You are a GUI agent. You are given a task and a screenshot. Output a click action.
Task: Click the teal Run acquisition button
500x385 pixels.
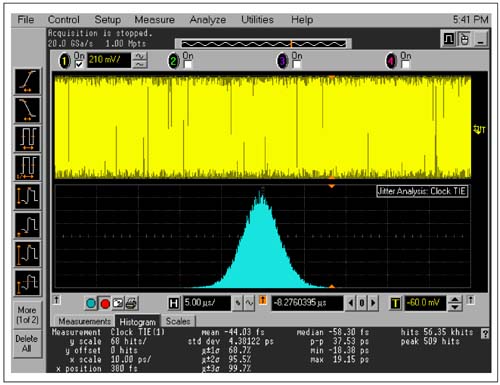click(91, 303)
